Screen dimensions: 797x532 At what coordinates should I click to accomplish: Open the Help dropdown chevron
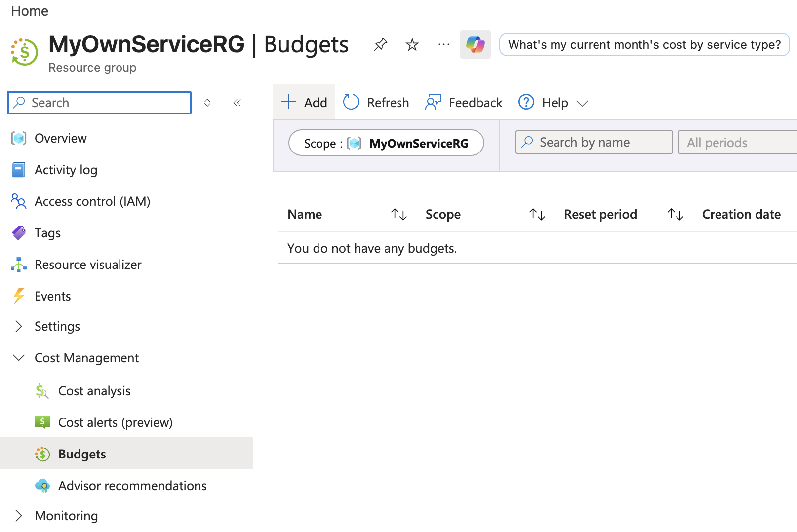pos(582,103)
